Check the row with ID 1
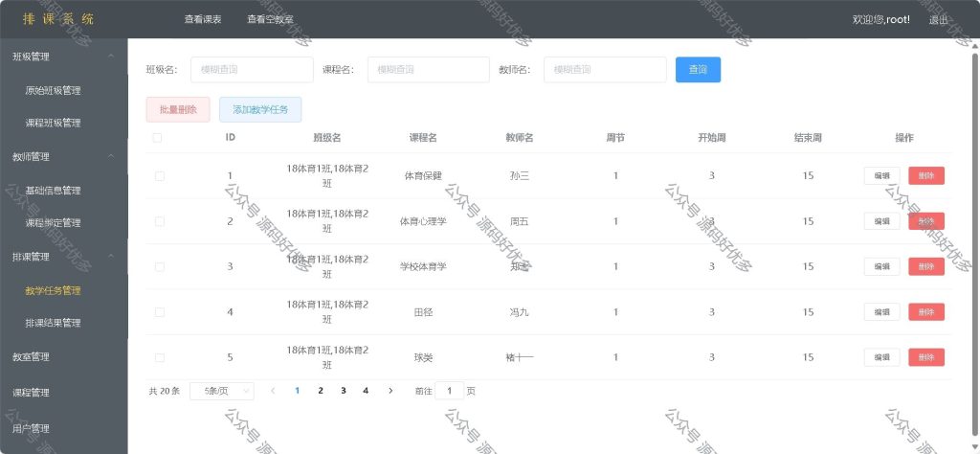 [x=160, y=176]
